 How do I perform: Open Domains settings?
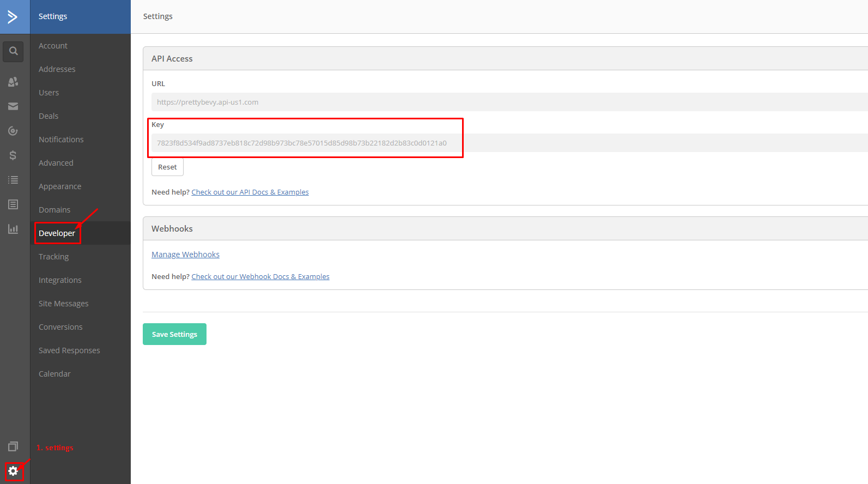(x=54, y=210)
